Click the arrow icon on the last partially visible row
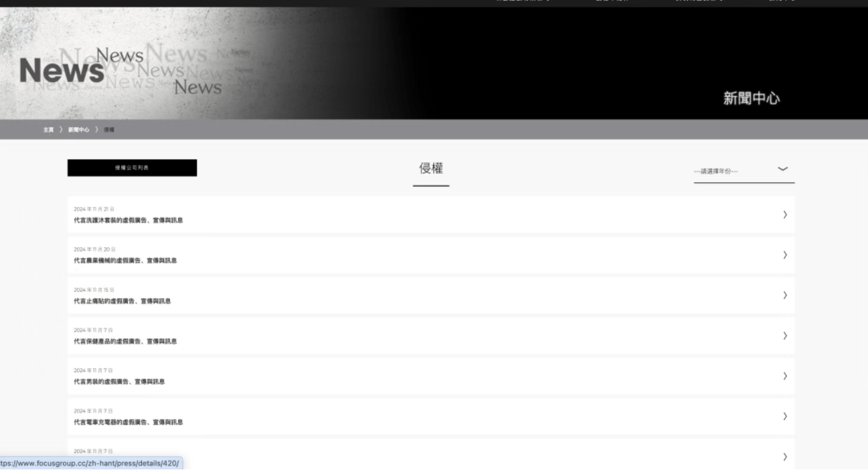This screenshot has height=474, width=868. [x=785, y=457]
